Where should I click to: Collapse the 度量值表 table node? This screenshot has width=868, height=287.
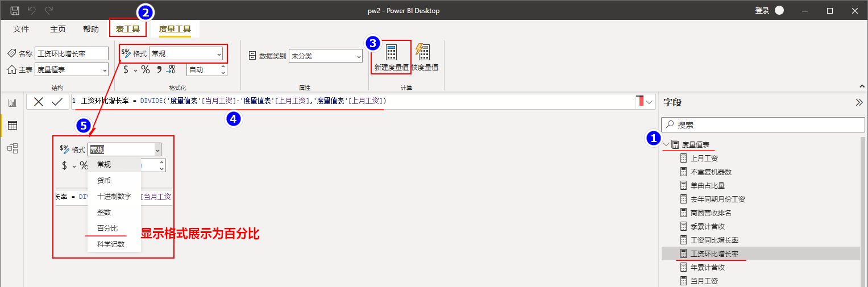[x=667, y=144]
